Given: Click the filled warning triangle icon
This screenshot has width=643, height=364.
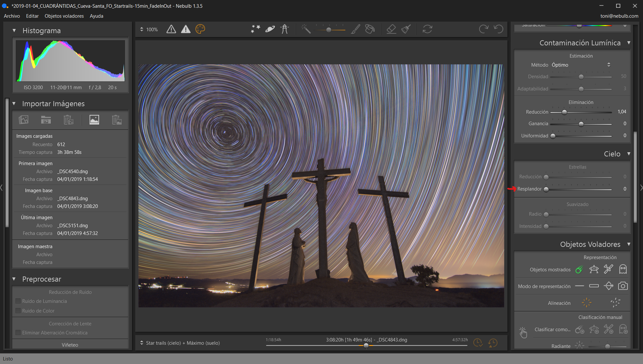Looking at the screenshot, I should click(186, 29).
